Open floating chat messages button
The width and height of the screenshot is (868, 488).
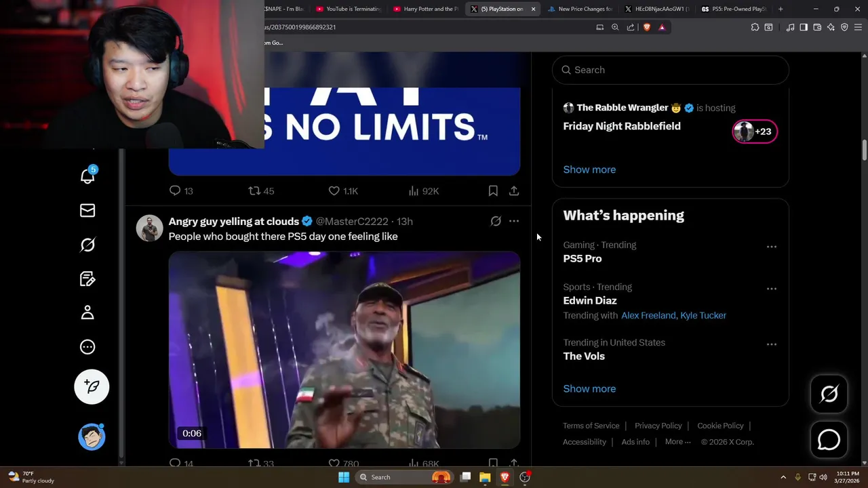tap(829, 440)
